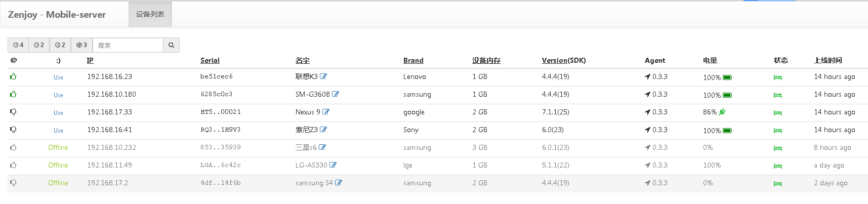This screenshot has height=204, width=868.
Task: Edit the LG-AS330 device name
Action: pyautogui.click(x=333, y=165)
